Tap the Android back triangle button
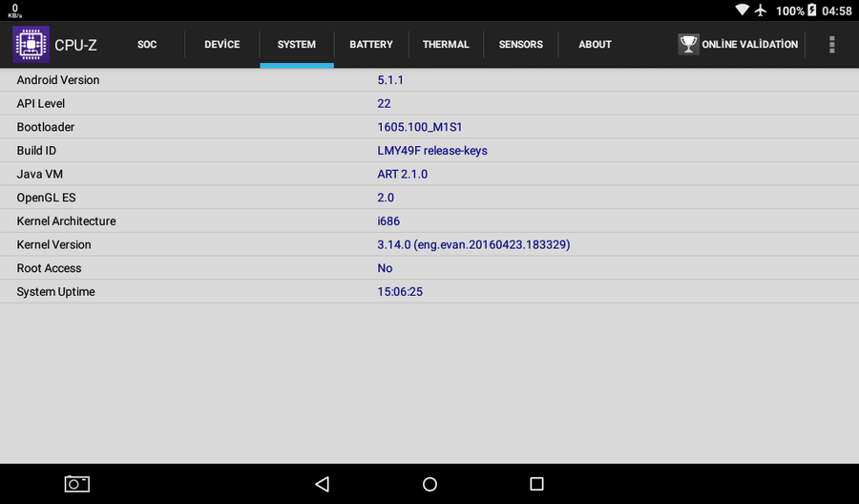The height and width of the screenshot is (504, 859). [323, 484]
